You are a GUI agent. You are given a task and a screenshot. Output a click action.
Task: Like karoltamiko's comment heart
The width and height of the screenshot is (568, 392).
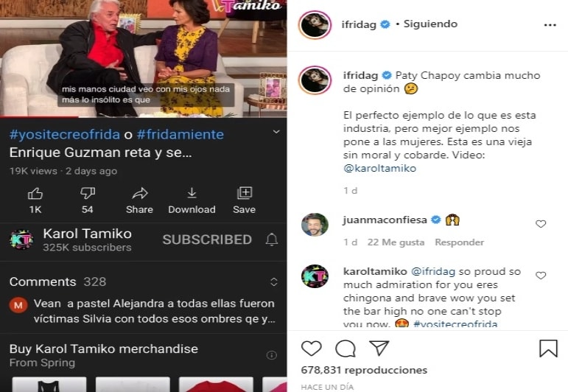[x=541, y=276]
